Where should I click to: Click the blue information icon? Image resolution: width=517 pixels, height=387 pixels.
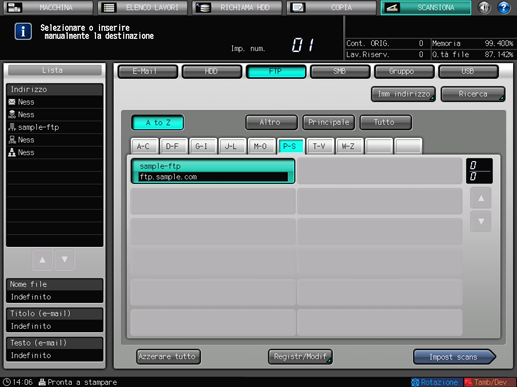pyautogui.click(x=23, y=31)
